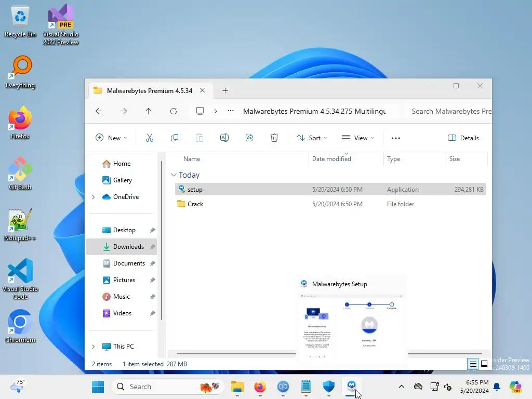This screenshot has width=532, height=399.
Task: Open the notification bell in system tray
Action: [497, 387]
